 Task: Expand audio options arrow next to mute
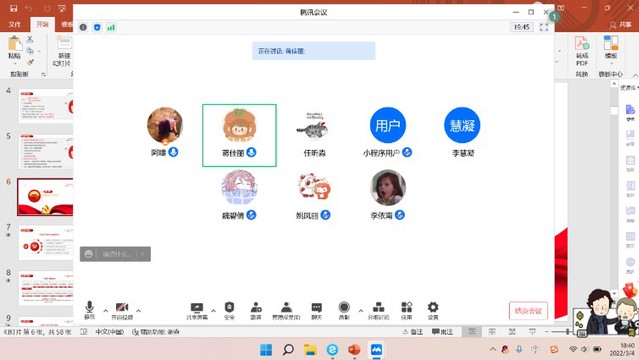click(106, 311)
